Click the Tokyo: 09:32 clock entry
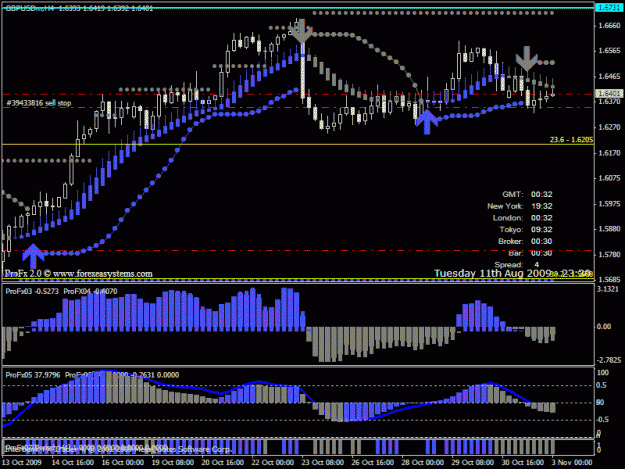 526,230
